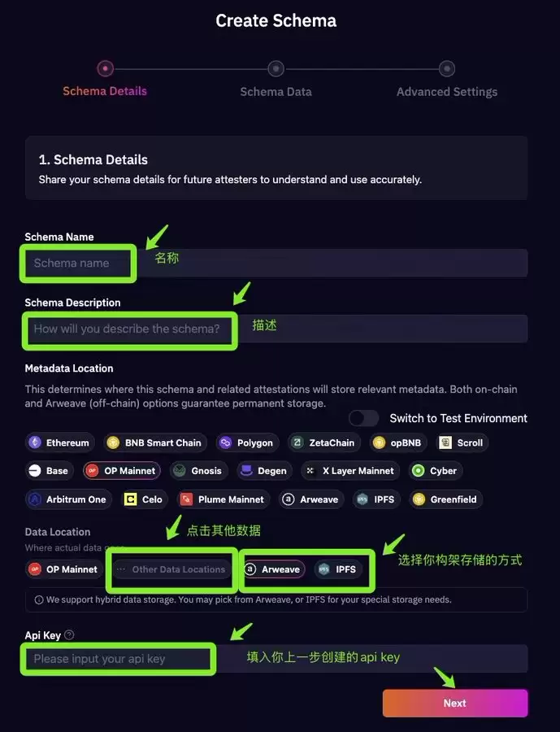Image resolution: width=560 pixels, height=732 pixels.
Task: Toggle Switch to Test Environment
Action: 363,418
